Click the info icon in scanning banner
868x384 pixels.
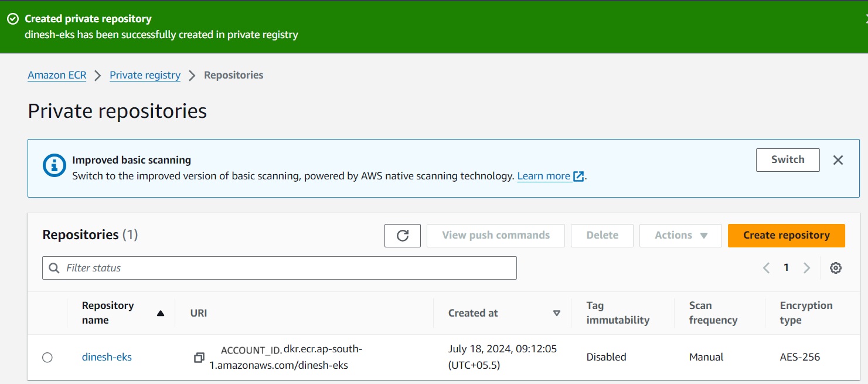point(55,166)
